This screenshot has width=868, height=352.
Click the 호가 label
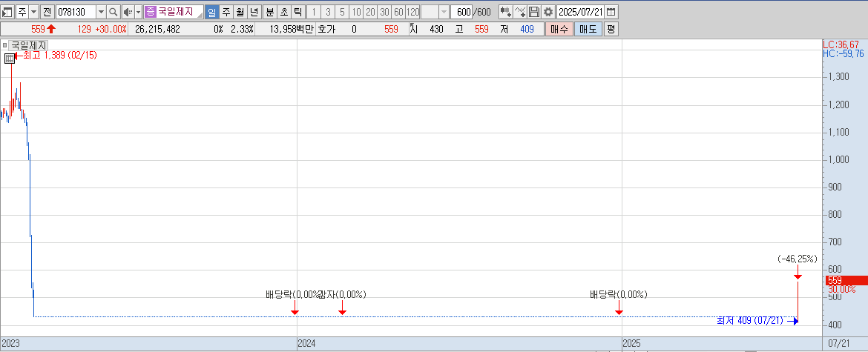click(x=326, y=30)
